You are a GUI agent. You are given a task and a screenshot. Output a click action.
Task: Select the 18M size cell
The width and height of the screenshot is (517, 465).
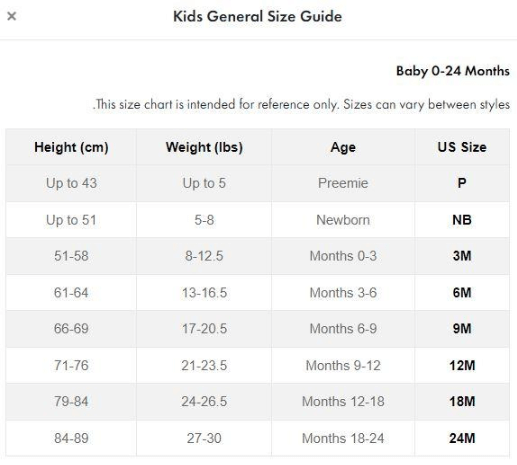click(x=462, y=401)
